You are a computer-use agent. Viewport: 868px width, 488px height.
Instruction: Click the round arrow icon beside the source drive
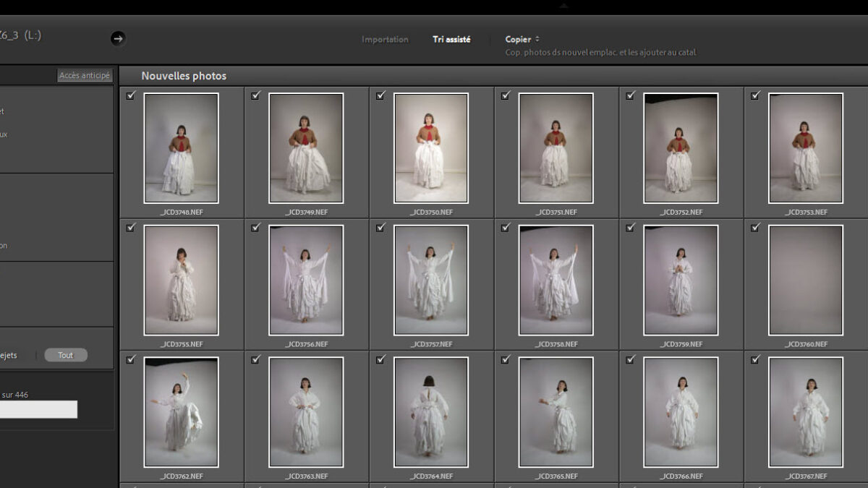(119, 38)
